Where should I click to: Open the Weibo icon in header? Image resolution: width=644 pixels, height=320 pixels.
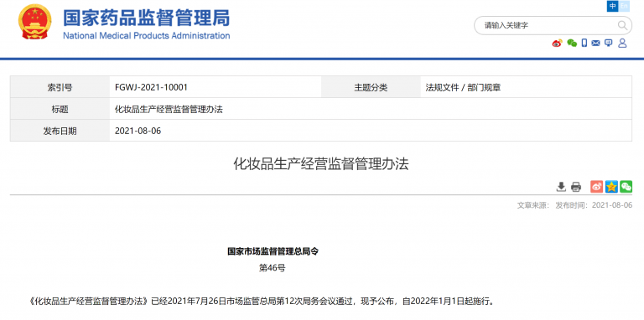pyautogui.click(x=557, y=43)
